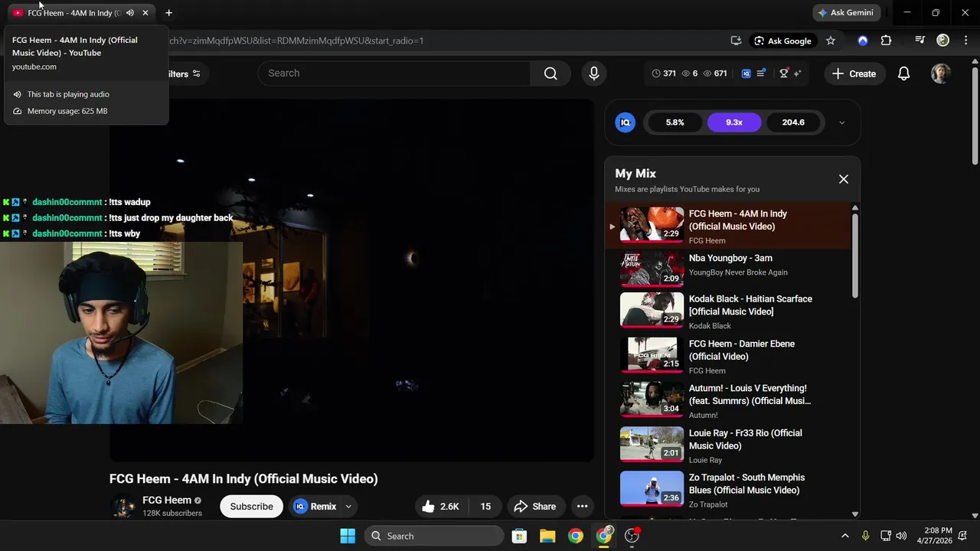Click the My Mix playlist scrollbar
This screenshot has height=551, width=980.
tap(855, 256)
